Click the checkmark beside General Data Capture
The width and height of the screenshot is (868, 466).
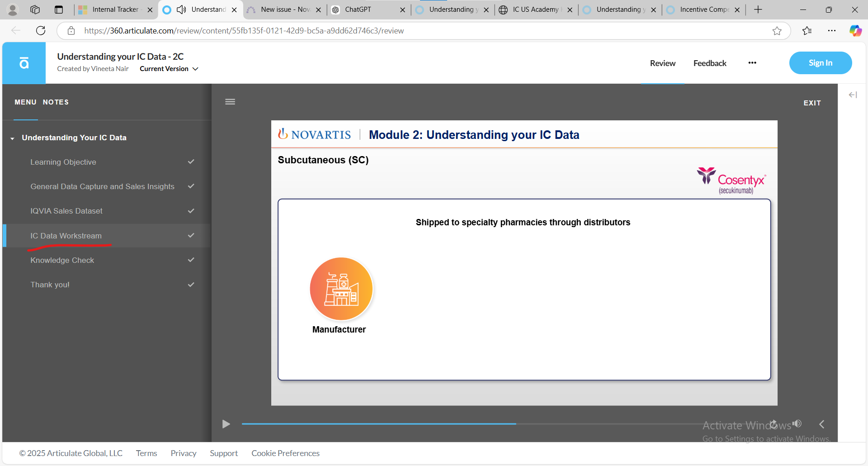(191, 186)
